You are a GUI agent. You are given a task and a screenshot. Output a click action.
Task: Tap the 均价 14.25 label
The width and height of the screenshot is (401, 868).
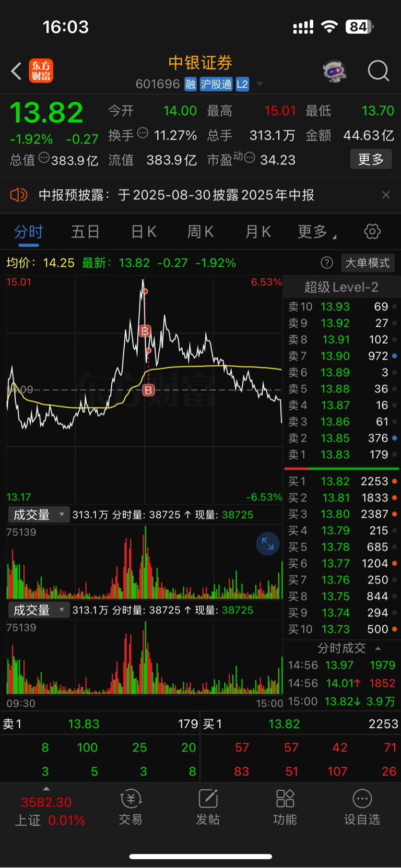(40, 263)
